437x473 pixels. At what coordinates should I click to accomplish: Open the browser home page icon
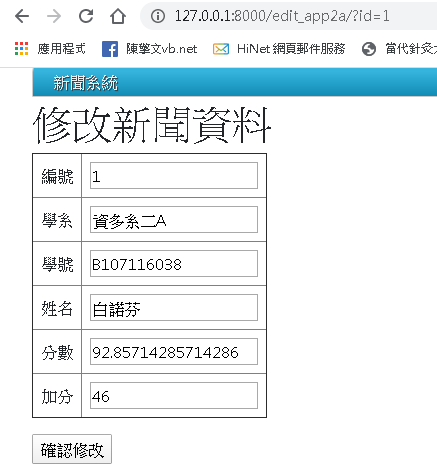pyautogui.click(x=118, y=16)
